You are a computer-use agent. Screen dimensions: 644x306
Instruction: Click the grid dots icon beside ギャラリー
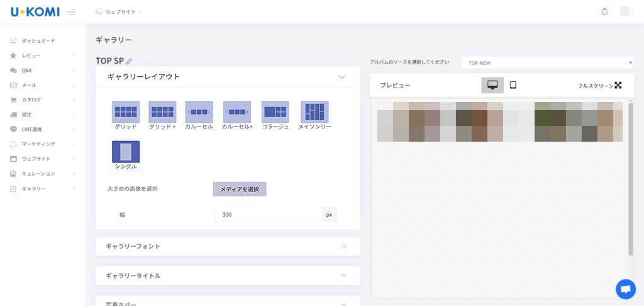(x=13, y=189)
